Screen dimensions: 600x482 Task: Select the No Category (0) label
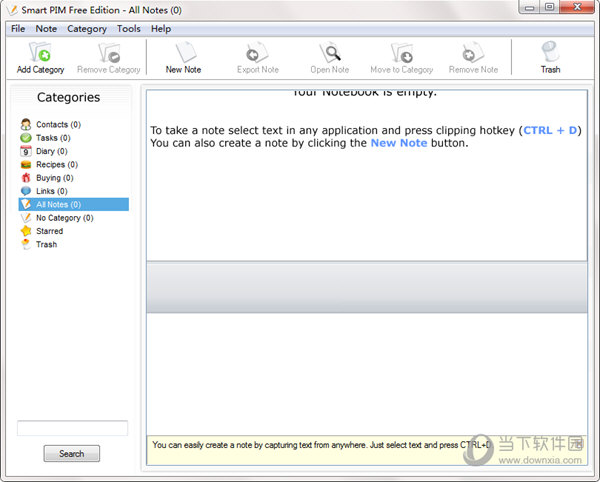pyautogui.click(x=65, y=218)
